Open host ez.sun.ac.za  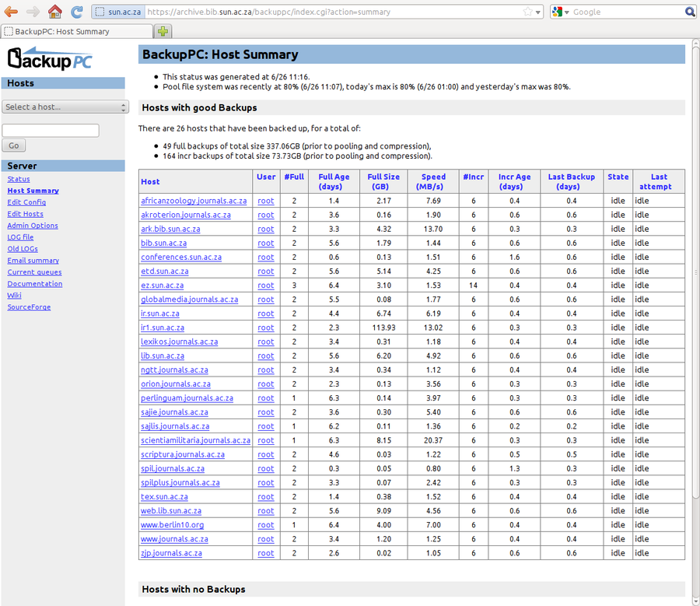click(162, 285)
